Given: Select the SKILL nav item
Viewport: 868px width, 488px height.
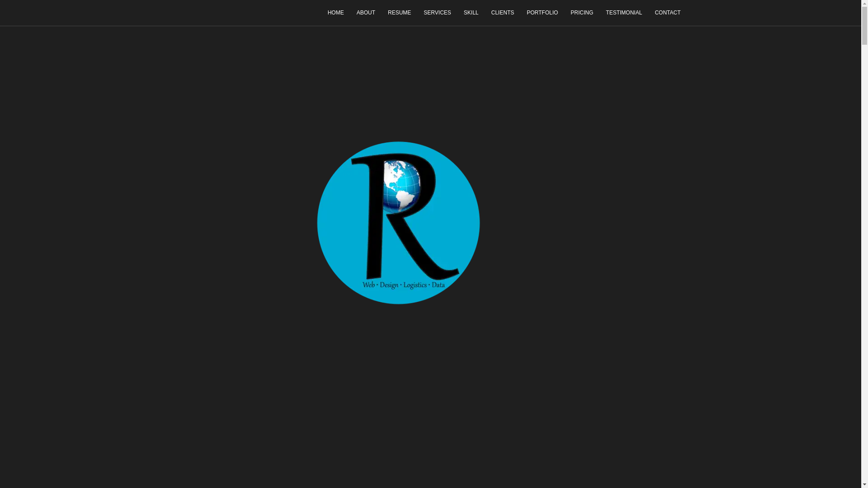Looking at the screenshot, I should 471,13.
